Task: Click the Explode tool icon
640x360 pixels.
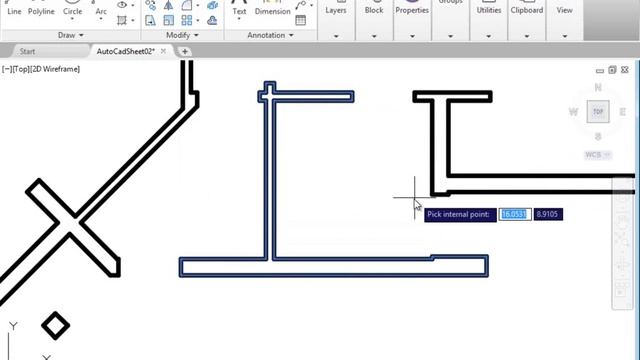Action: 212,5
